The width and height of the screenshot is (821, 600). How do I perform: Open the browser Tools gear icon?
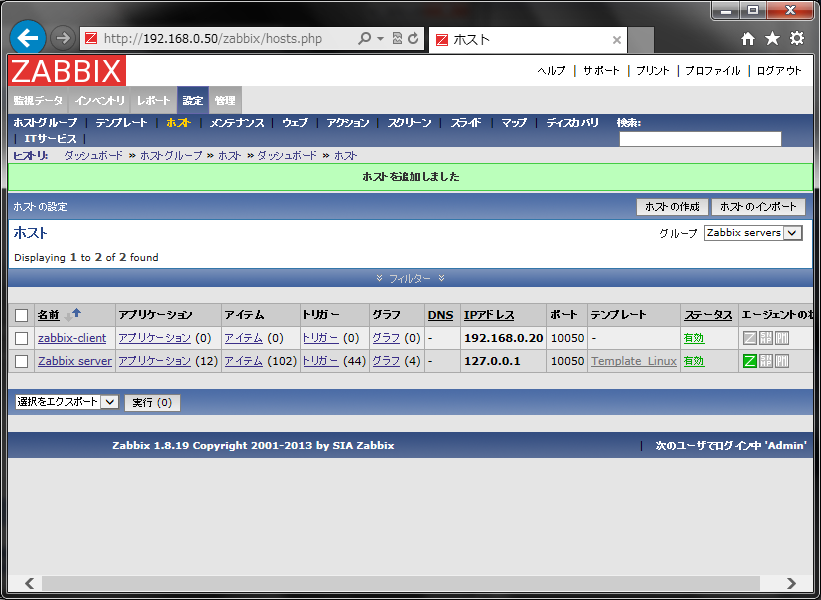797,38
